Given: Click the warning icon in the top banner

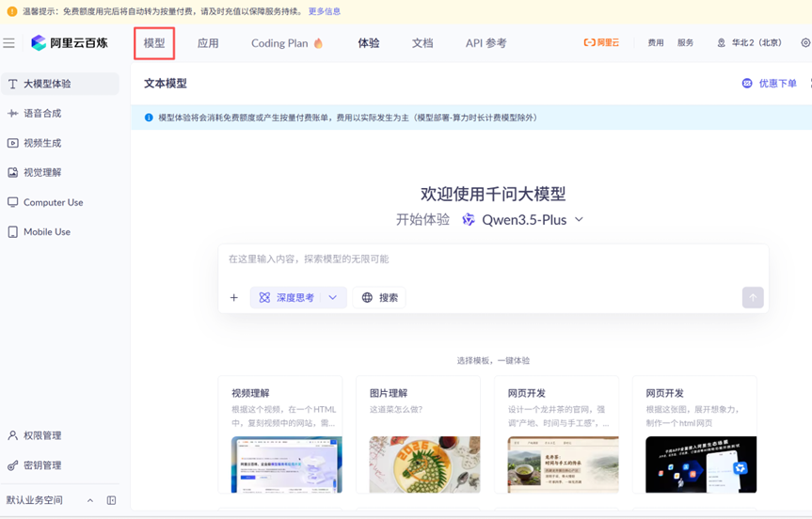Looking at the screenshot, I should [12, 11].
